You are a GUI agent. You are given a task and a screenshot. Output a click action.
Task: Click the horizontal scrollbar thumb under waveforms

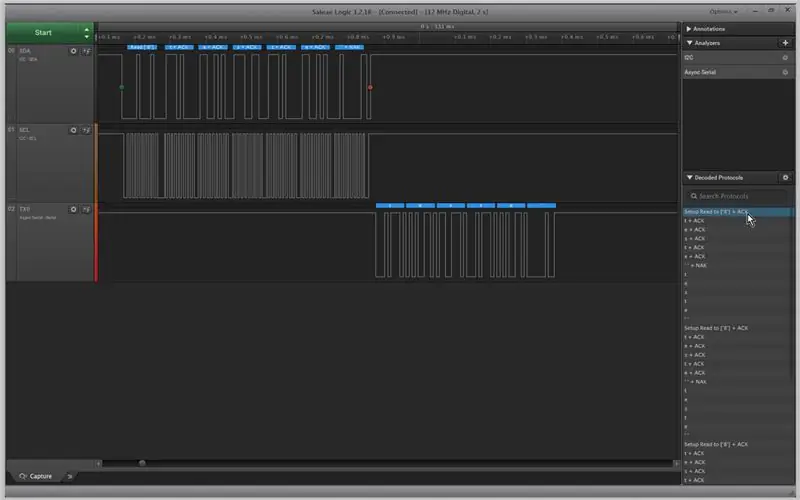(x=142, y=463)
